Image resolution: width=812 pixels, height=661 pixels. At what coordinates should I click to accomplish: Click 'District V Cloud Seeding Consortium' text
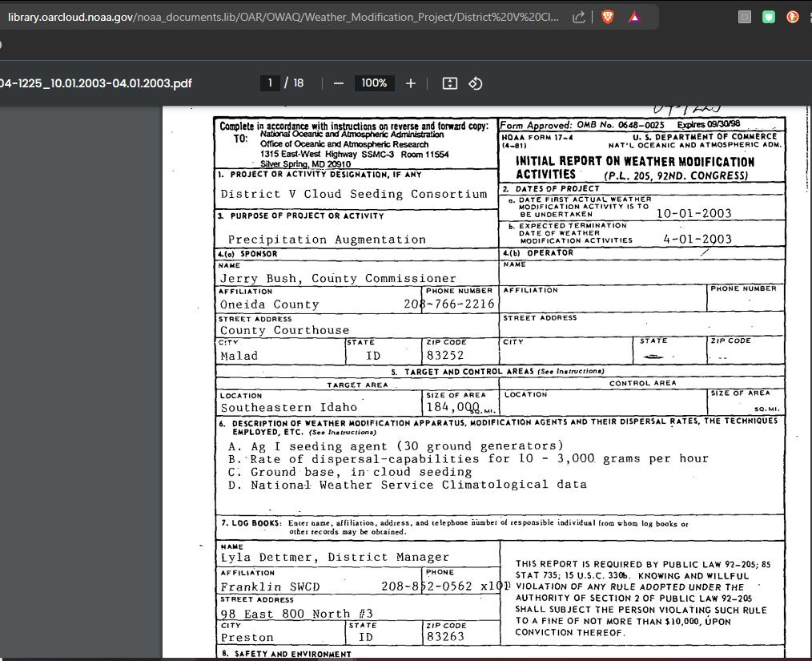(354, 194)
